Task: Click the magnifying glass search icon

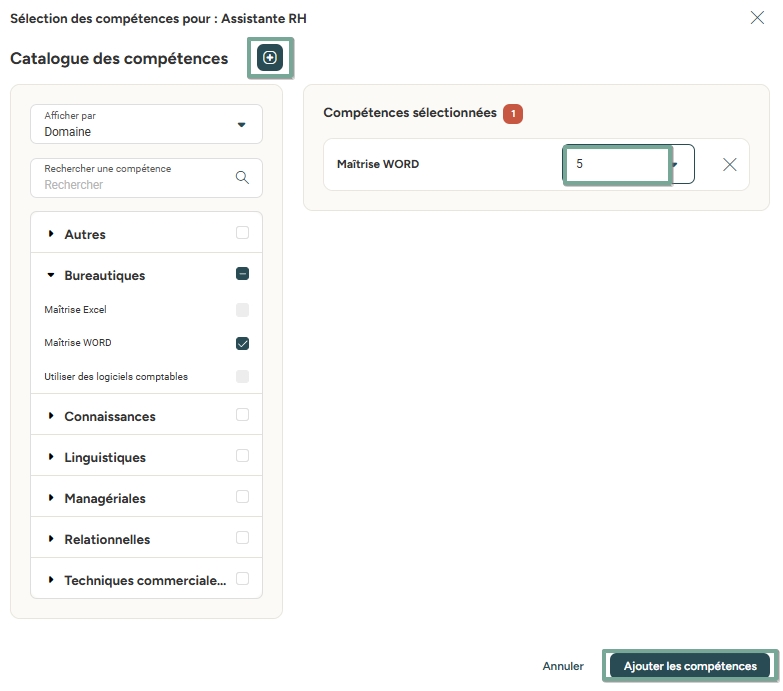Action: point(242,177)
